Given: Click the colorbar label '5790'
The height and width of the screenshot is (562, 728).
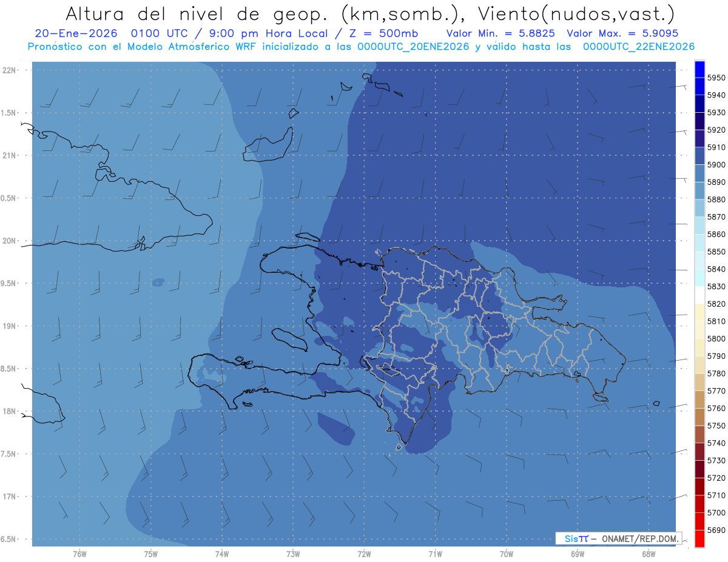Looking at the screenshot, I should (716, 356).
